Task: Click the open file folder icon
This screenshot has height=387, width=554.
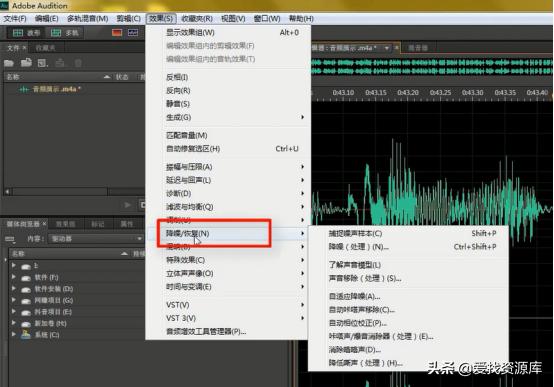Action: coord(9,63)
